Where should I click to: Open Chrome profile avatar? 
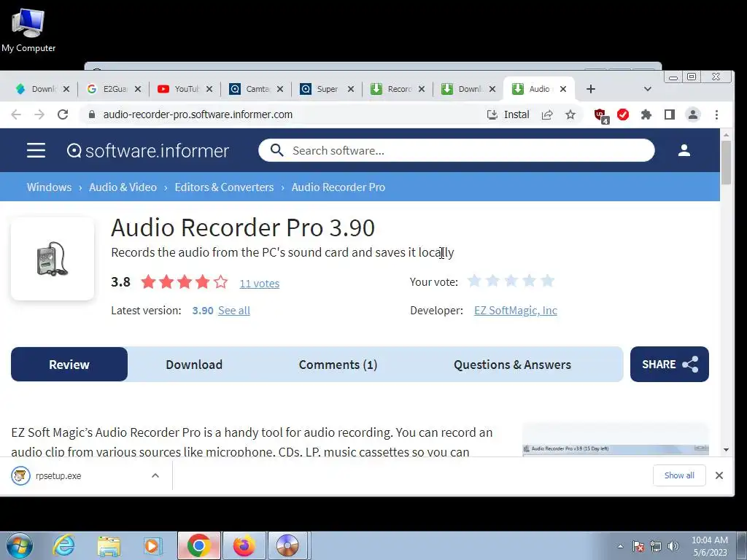click(693, 114)
